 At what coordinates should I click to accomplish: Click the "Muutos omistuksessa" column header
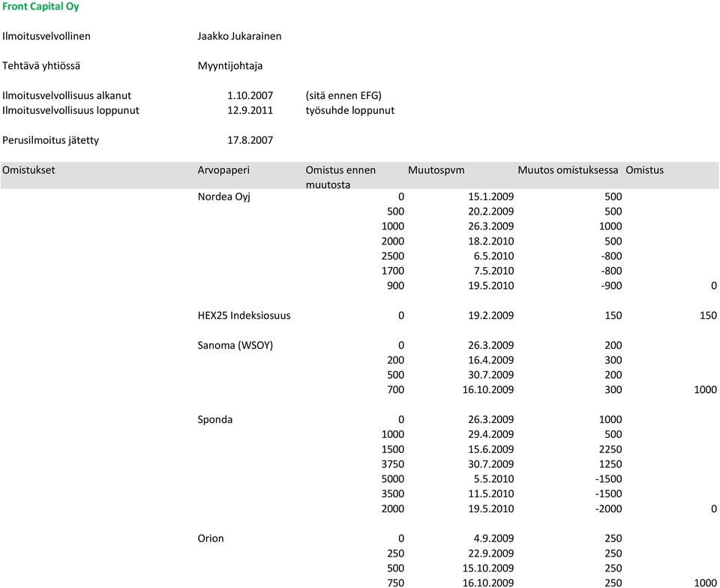(x=568, y=169)
